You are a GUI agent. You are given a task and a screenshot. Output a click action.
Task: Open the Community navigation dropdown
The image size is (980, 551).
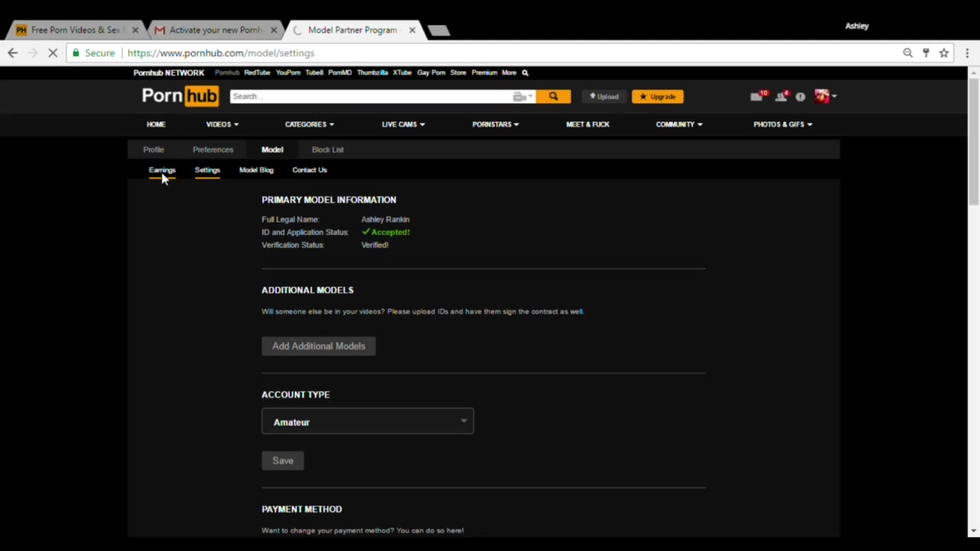point(678,124)
